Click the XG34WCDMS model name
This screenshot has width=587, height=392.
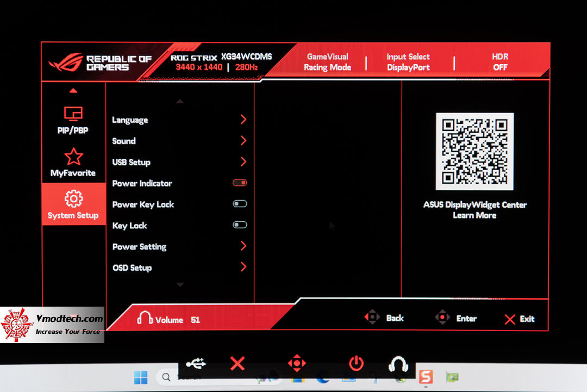(246, 57)
